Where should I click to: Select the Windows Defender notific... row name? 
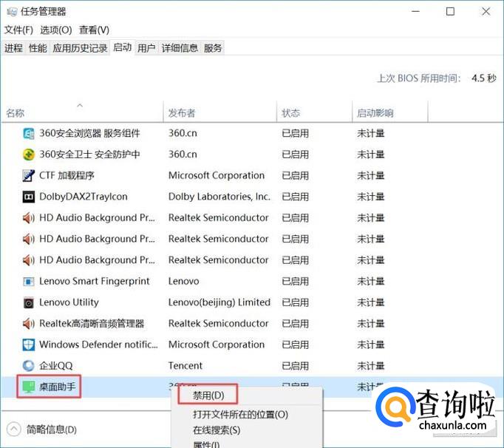pos(98,345)
